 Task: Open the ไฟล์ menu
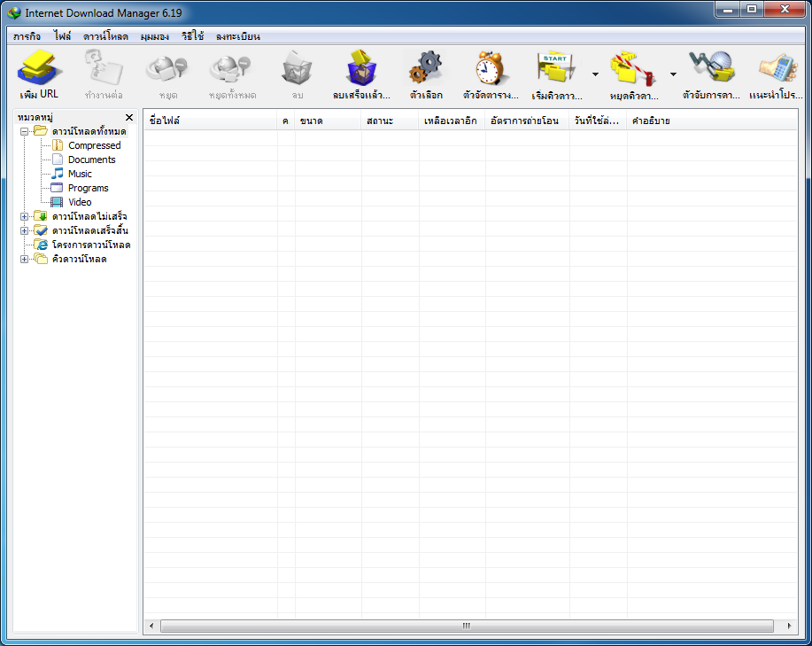(62, 36)
